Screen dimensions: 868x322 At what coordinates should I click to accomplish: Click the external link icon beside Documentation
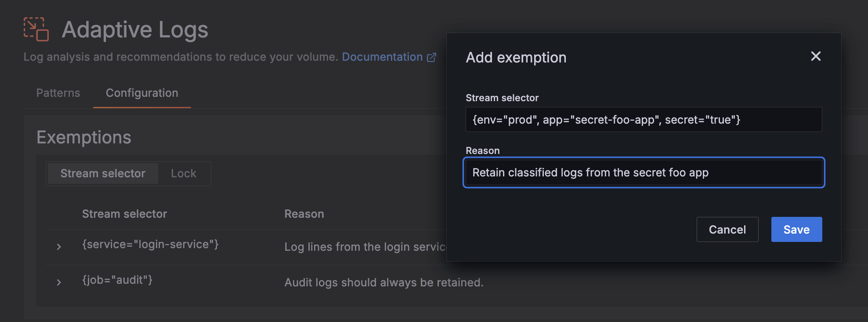[x=431, y=57]
